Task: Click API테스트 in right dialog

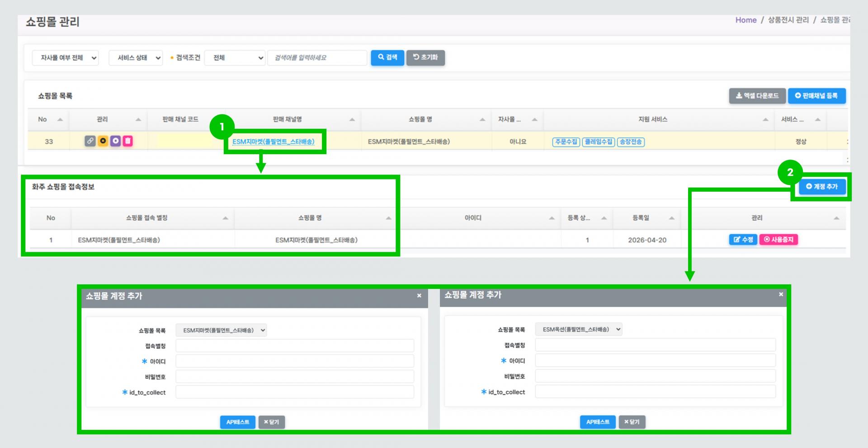Action: pyautogui.click(x=598, y=422)
